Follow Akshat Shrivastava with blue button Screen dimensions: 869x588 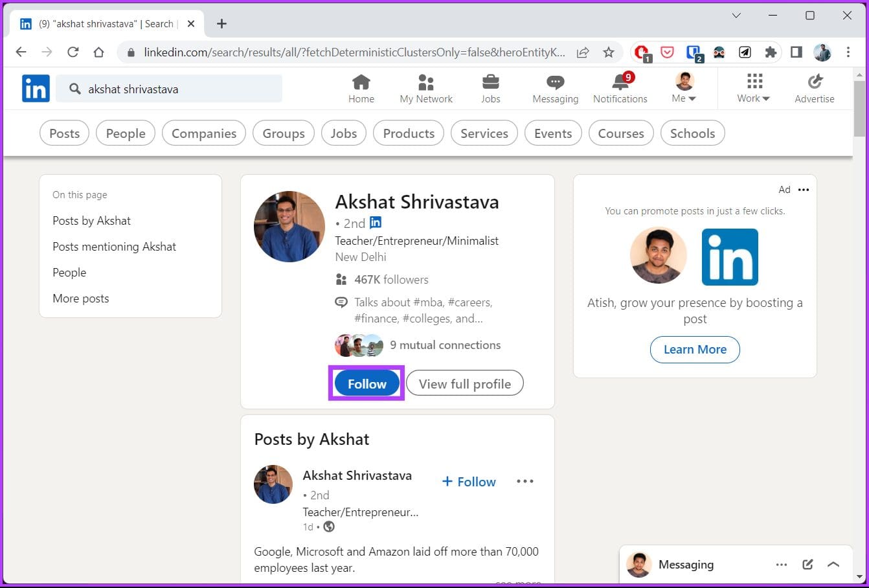367,383
